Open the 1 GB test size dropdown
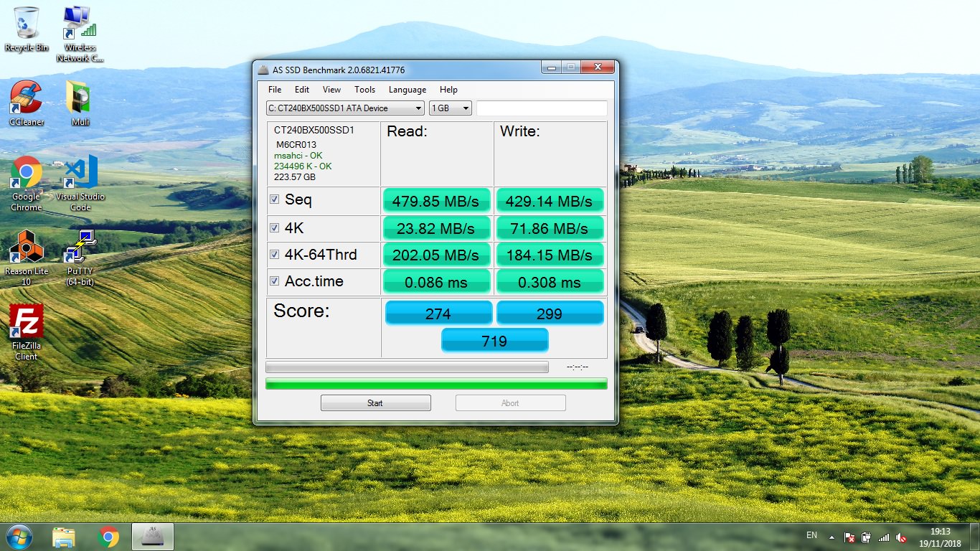Screen dimensions: 980x551 [x=451, y=108]
